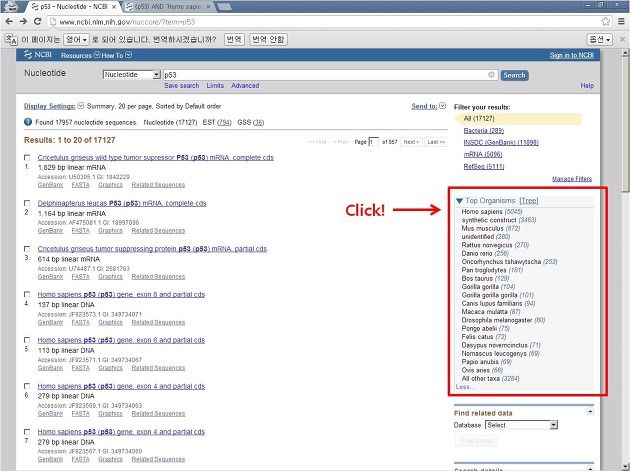This screenshot has height=472, width=630.
Task: Expand the Resources menu
Action: [80, 55]
